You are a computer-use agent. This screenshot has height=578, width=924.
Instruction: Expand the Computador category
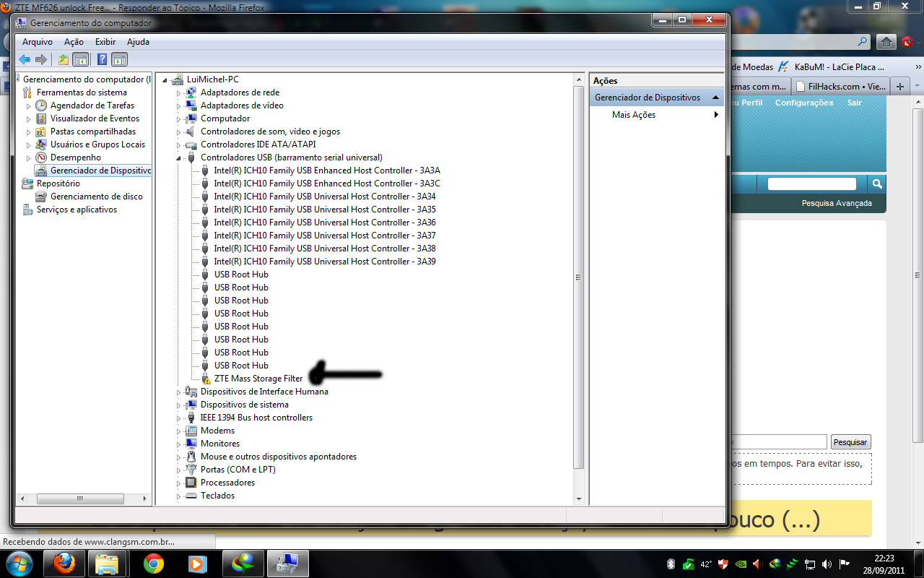179,118
